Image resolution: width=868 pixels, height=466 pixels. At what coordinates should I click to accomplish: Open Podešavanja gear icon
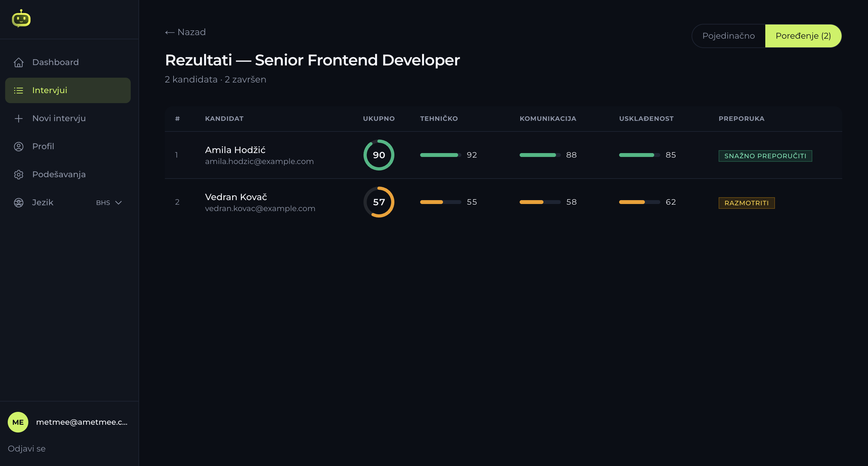[19, 174]
